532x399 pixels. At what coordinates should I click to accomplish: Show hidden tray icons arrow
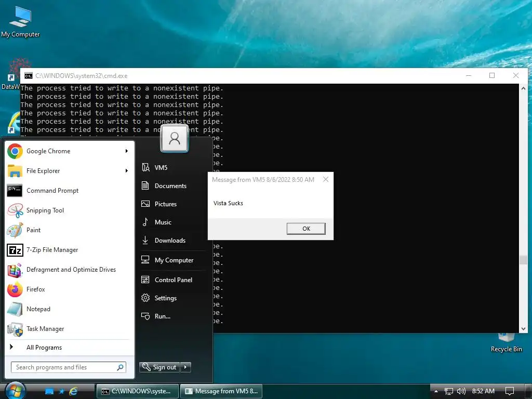coord(436,391)
